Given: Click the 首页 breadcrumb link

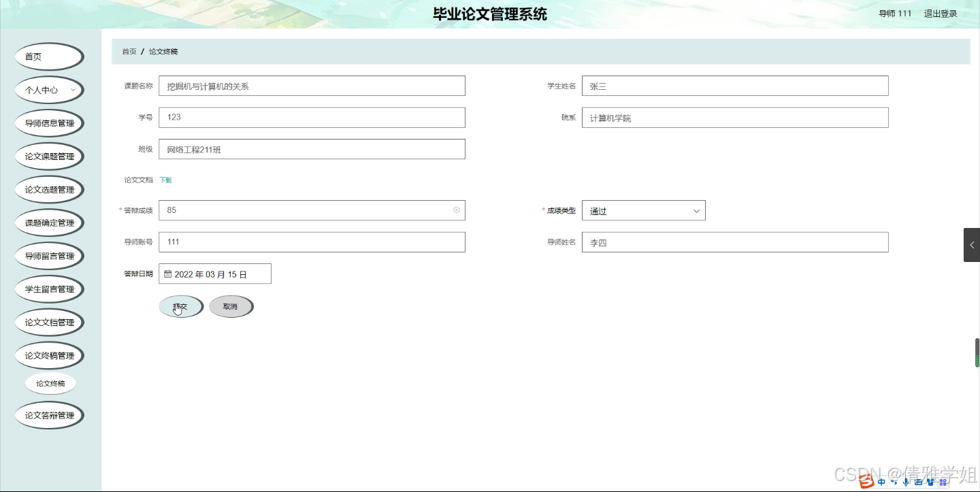Looking at the screenshot, I should 128,51.
